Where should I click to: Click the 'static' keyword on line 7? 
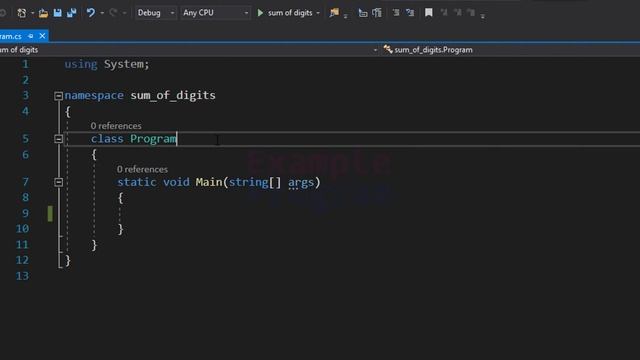pyautogui.click(x=137, y=182)
